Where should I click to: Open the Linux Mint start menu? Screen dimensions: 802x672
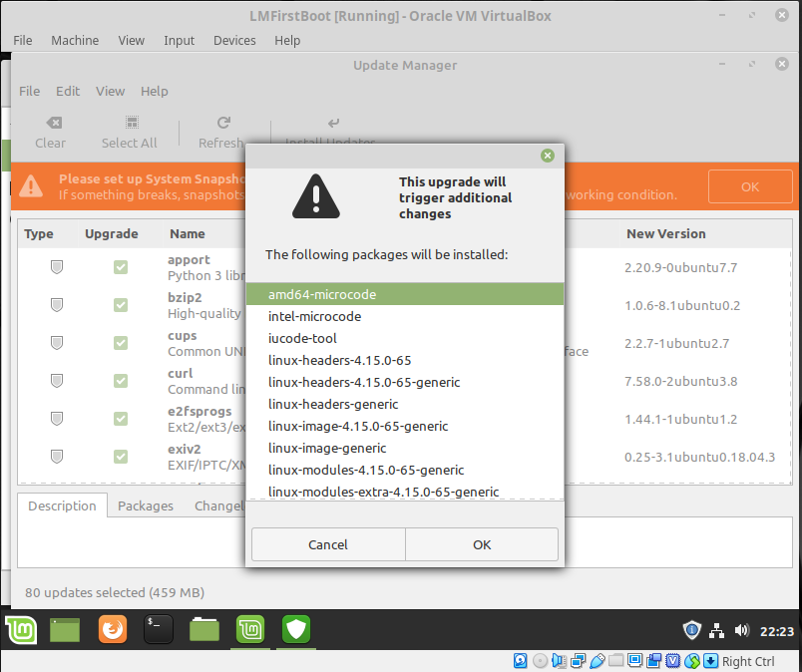[21, 629]
